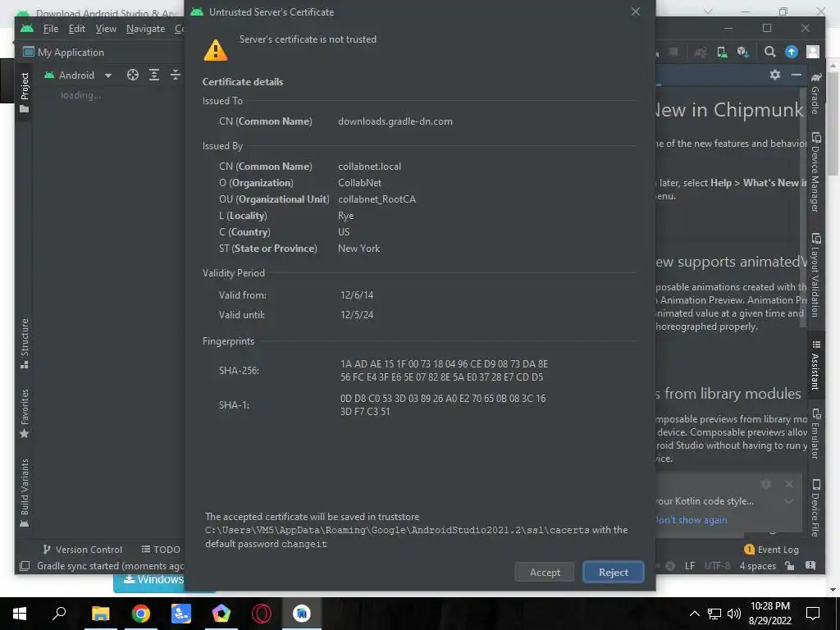The width and height of the screenshot is (840, 630).
Task: Click the blue update arrow icon
Action: tap(792, 52)
